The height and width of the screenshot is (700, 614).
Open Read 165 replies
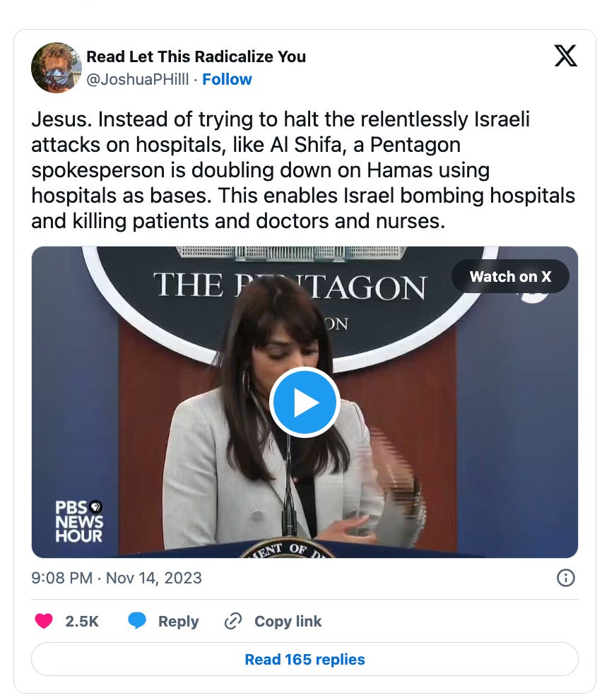tap(305, 659)
